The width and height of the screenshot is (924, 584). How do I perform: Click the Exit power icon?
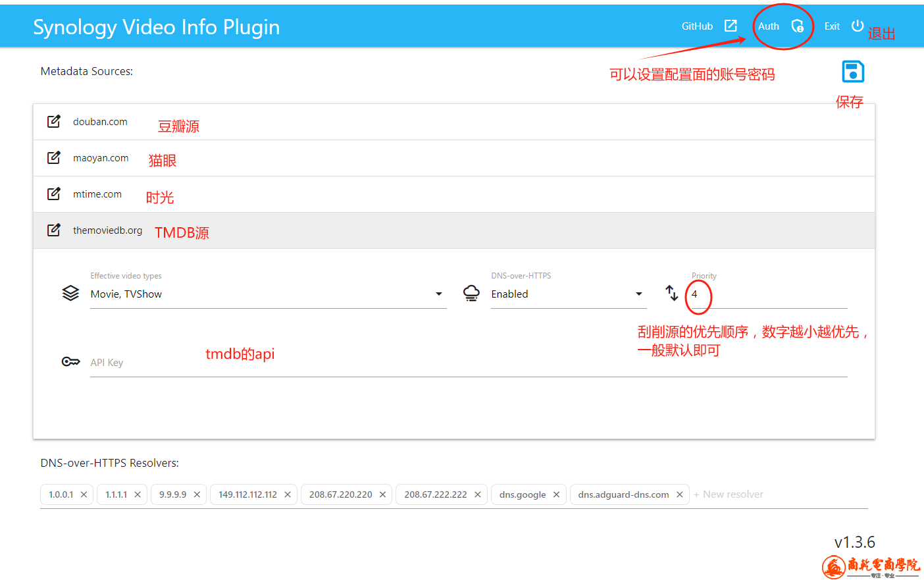pyautogui.click(x=858, y=26)
